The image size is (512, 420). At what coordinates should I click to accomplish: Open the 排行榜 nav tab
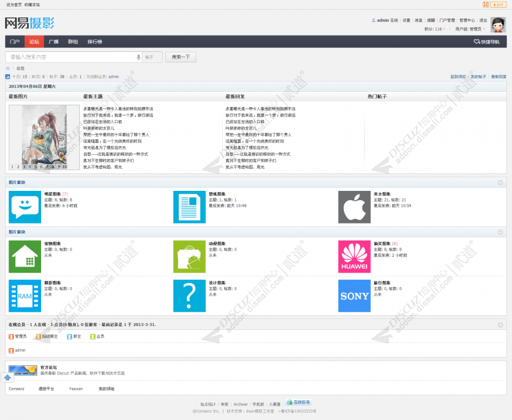[x=95, y=42]
